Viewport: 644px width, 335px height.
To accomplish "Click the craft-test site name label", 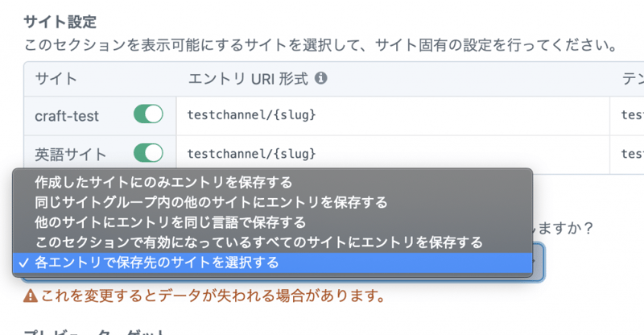I will coord(67,116).
